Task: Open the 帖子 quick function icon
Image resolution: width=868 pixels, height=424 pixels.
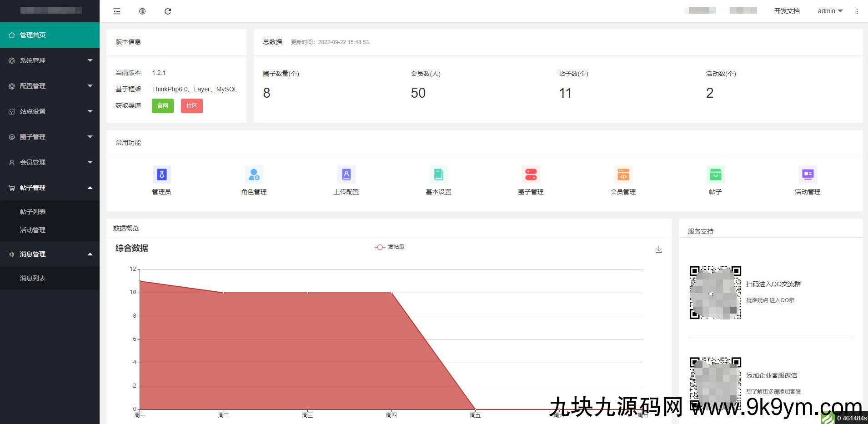Action: 715,175
